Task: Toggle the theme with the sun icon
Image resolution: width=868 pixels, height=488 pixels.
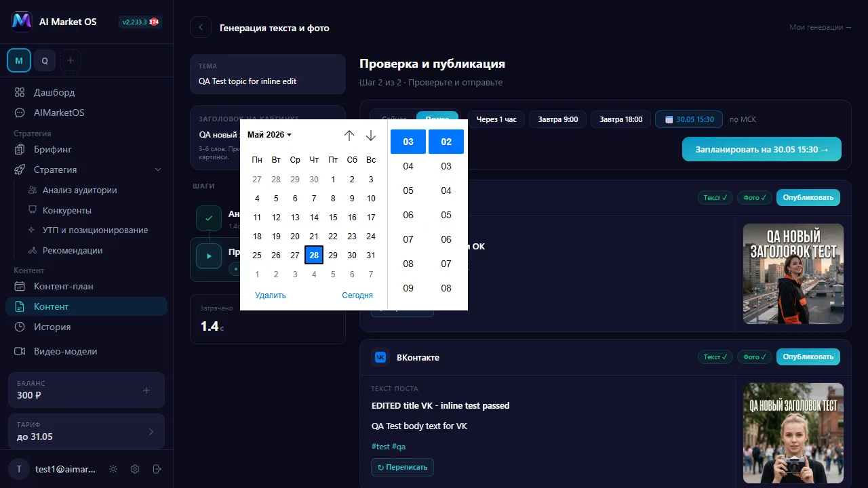Action: coord(113,469)
